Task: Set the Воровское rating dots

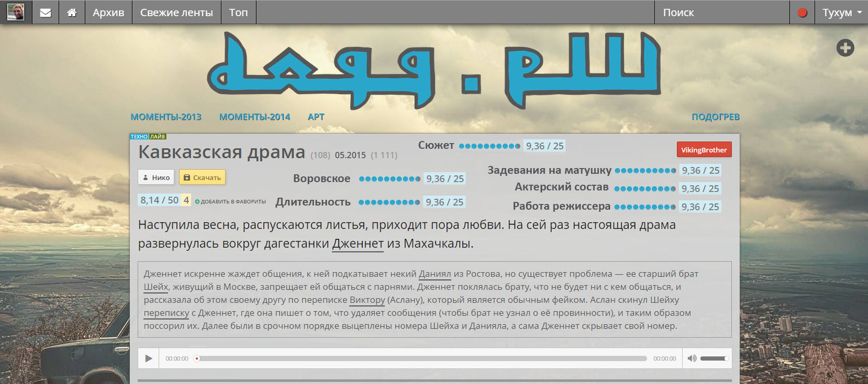Action: tap(390, 179)
